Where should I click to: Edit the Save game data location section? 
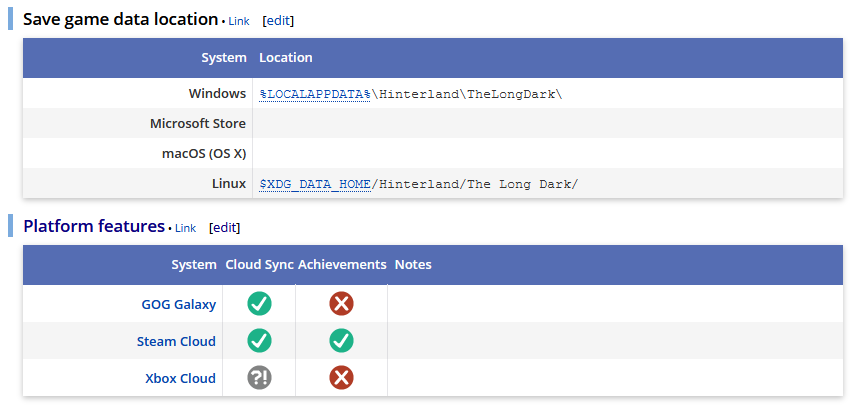pos(278,21)
